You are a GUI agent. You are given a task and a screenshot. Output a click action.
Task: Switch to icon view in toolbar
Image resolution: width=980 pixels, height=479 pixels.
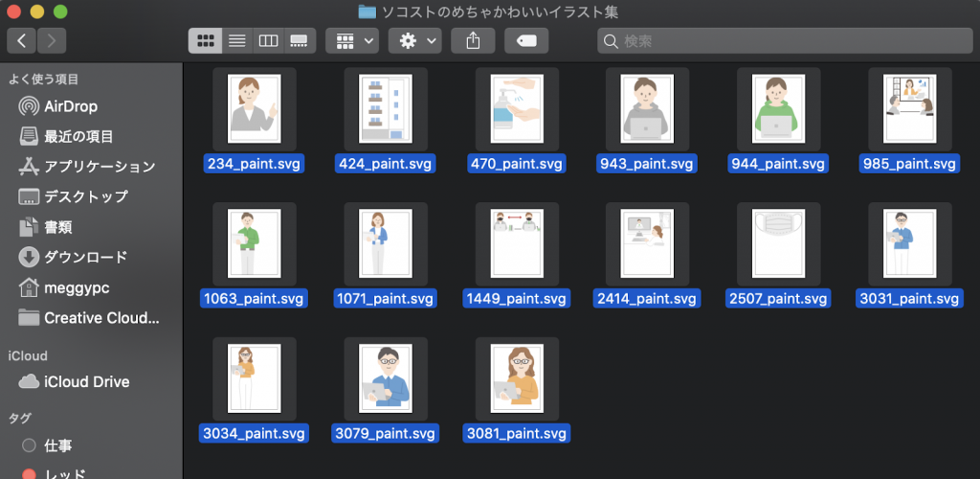point(205,40)
